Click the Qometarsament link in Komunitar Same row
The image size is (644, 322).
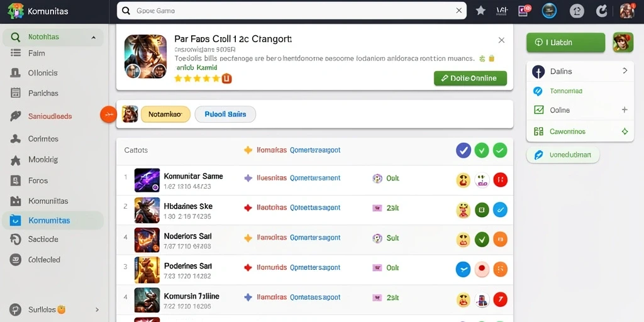[315, 178]
